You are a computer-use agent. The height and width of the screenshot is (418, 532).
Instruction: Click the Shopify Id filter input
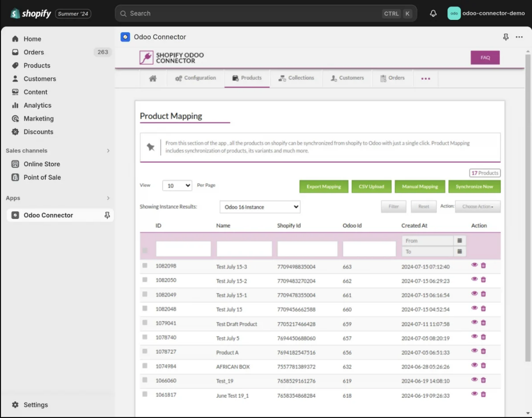click(308, 249)
